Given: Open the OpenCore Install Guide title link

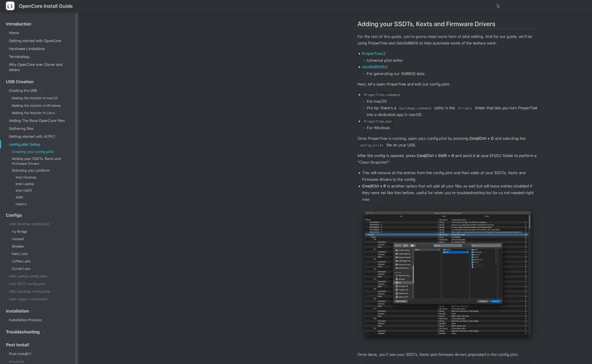Looking at the screenshot, I should pos(46,6).
